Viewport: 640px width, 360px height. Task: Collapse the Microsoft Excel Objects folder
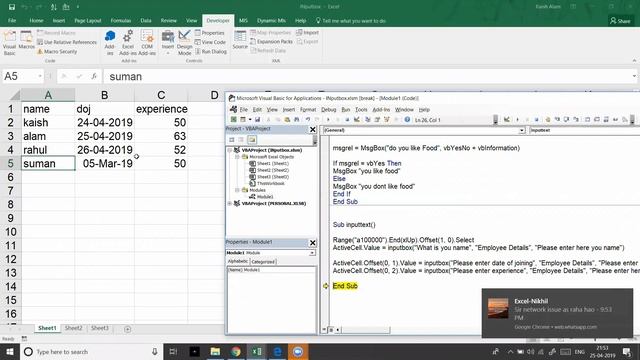click(x=237, y=157)
